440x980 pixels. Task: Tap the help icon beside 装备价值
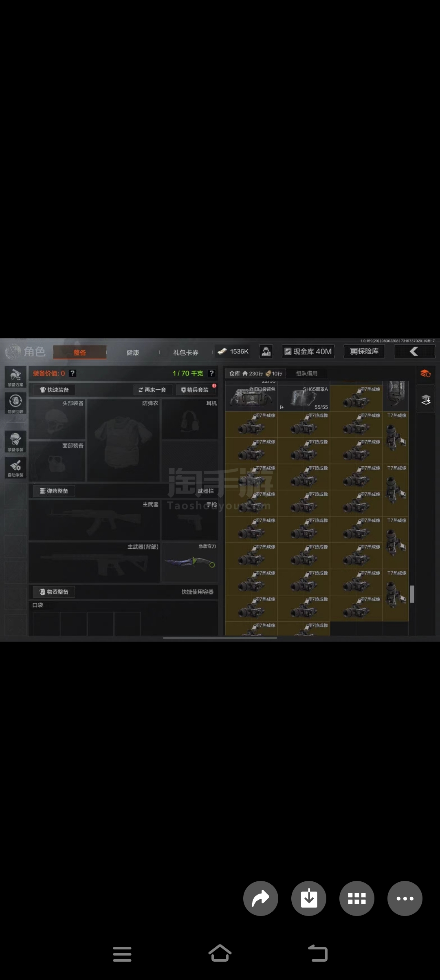point(73,373)
